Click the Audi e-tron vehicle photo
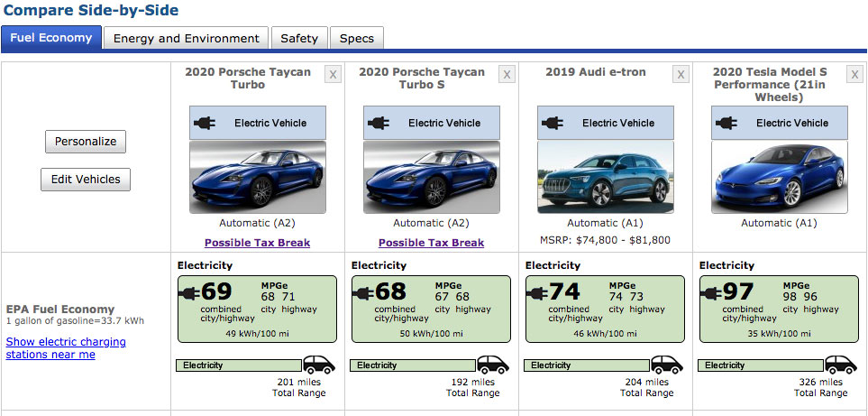The width and height of the screenshot is (868, 416). point(605,177)
